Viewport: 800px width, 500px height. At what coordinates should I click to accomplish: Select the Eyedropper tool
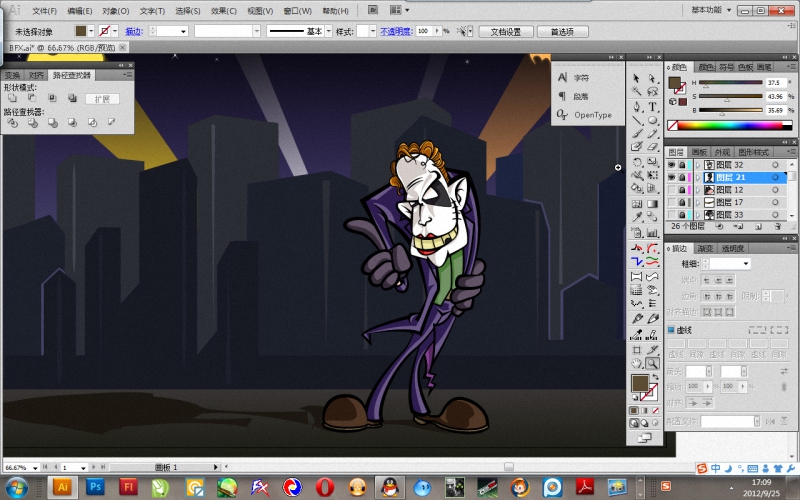pos(636,217)
